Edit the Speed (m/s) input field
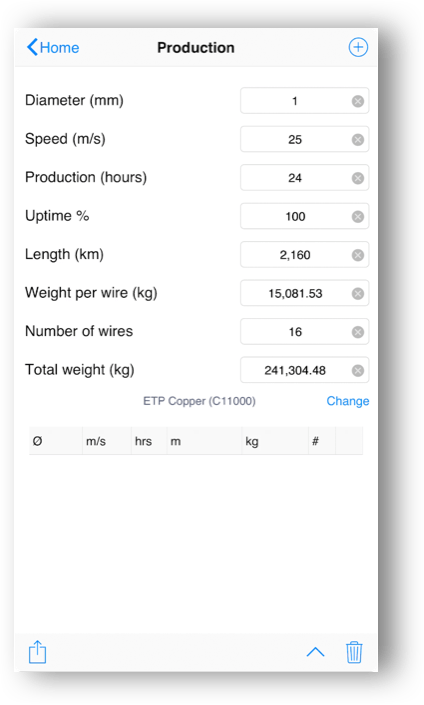Viewport: 424px width, 705px height. click(x=304, y=139)
